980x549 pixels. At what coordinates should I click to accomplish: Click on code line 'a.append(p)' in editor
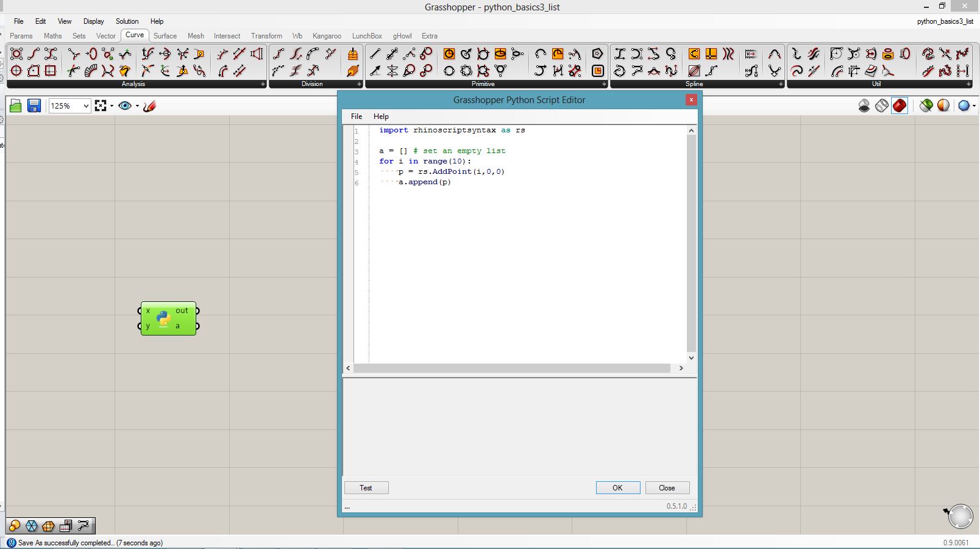[x=425, y=182]
